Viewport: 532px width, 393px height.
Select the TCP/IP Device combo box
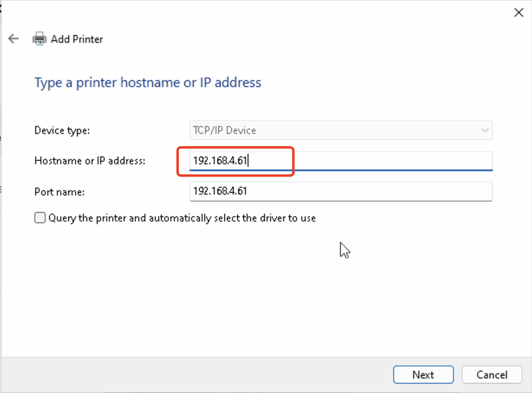(x=341, y=130)
